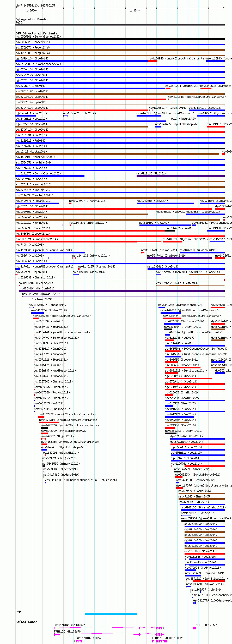Select nsv520055 (Shaikh2009) variant label

coord(182,392)
